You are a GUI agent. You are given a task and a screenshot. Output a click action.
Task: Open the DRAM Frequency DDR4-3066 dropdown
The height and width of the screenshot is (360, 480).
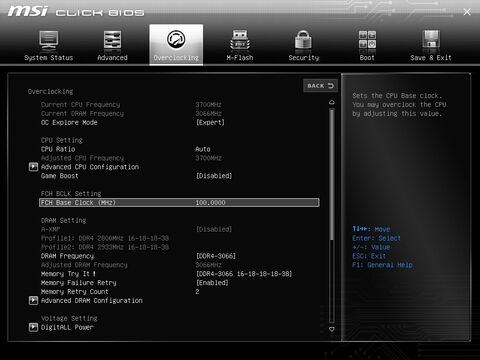(216, 256)
